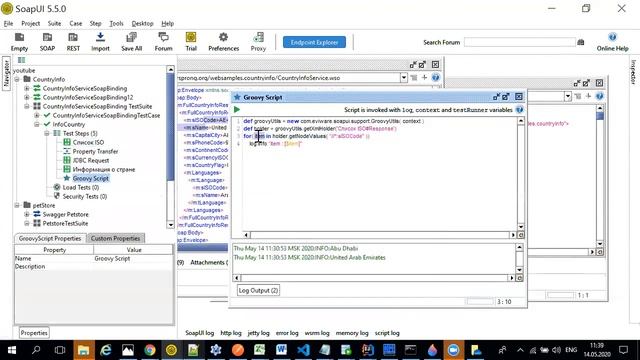The height and width of the screenshot is (360, 640).
Task: Click script editor horizontal scrollbar
Action: [x=380, y=235]
